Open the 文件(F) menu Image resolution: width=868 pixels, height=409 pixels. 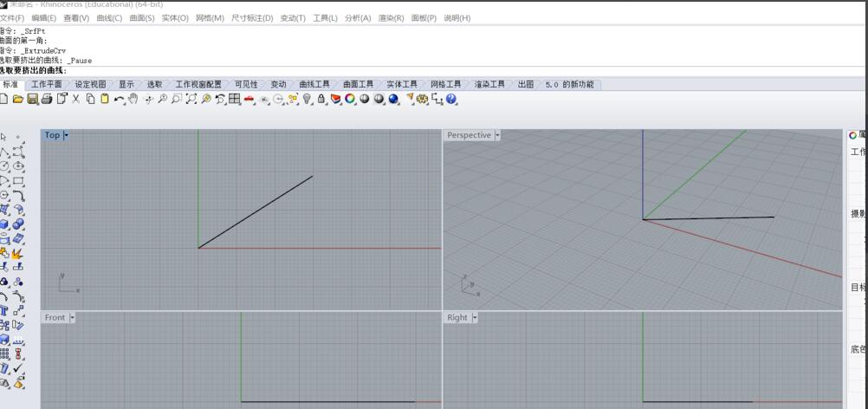point(11,17)
